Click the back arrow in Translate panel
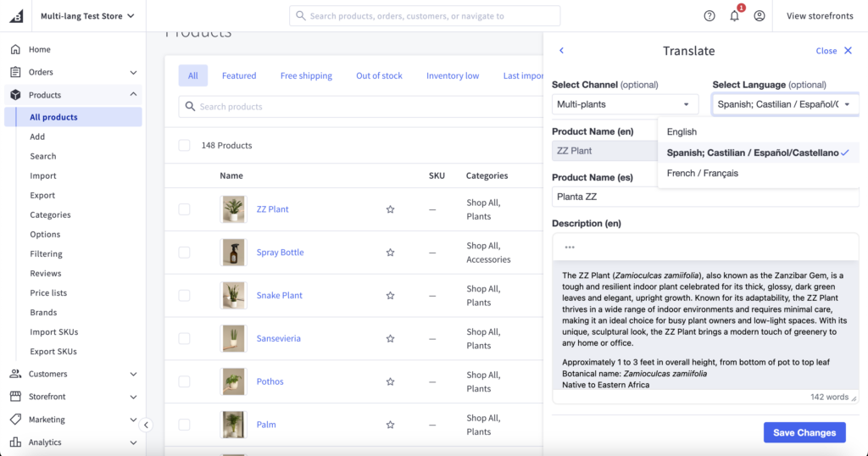Screen dimensions: 868x456 point(561,51)
